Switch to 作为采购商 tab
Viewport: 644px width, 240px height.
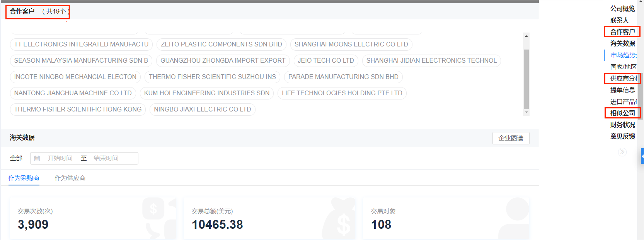24,178
